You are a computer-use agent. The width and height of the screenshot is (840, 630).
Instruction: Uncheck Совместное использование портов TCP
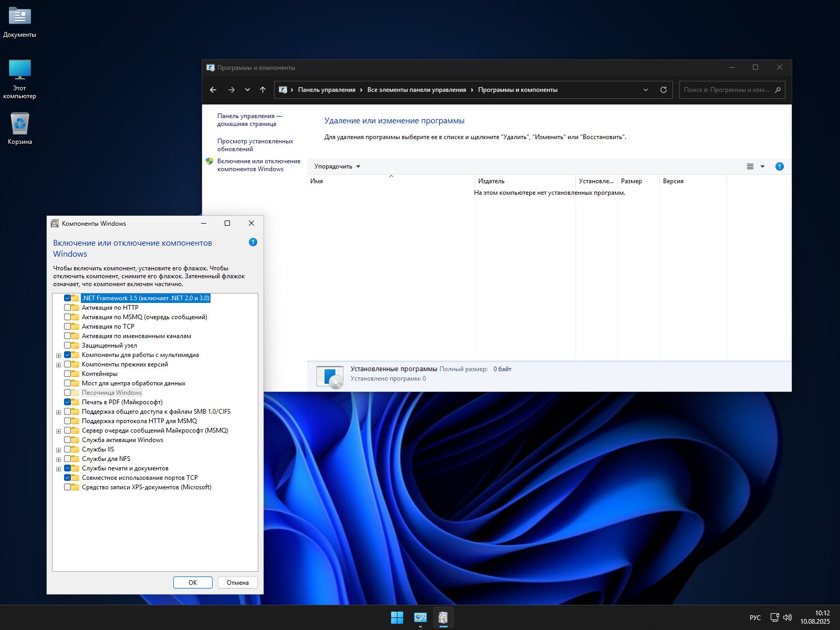tap(67, 478)
